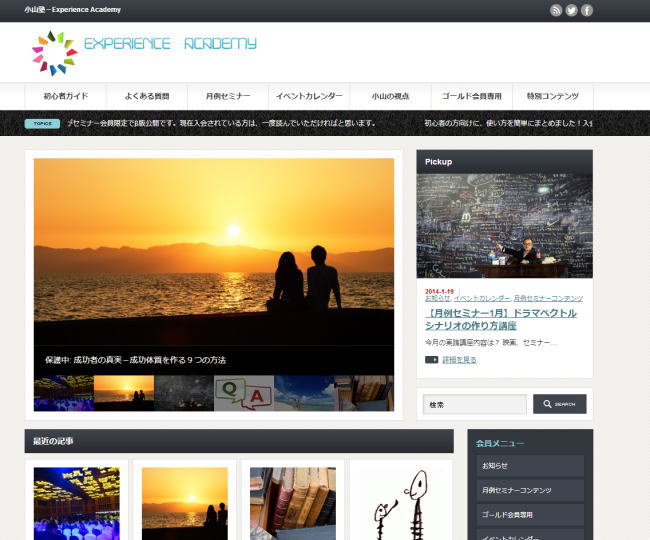Select the Q&A slider thumbnail
650x540 pixels.
point(243,393)
